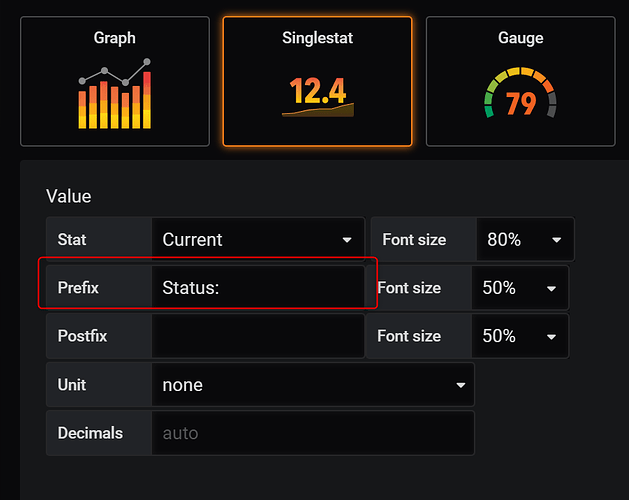
Task: Click the arrow on the Stat dropdown
Action: pos(347,240)
